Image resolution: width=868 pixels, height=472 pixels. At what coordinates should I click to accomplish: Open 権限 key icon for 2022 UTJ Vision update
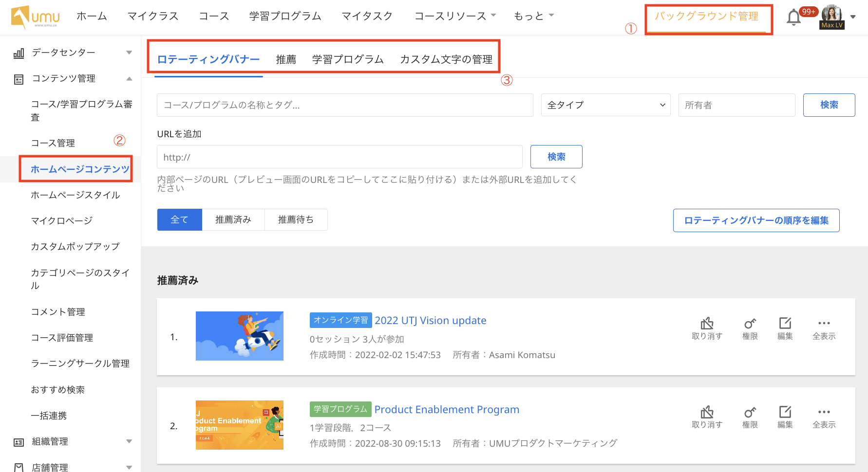click(x=750, y=324)
